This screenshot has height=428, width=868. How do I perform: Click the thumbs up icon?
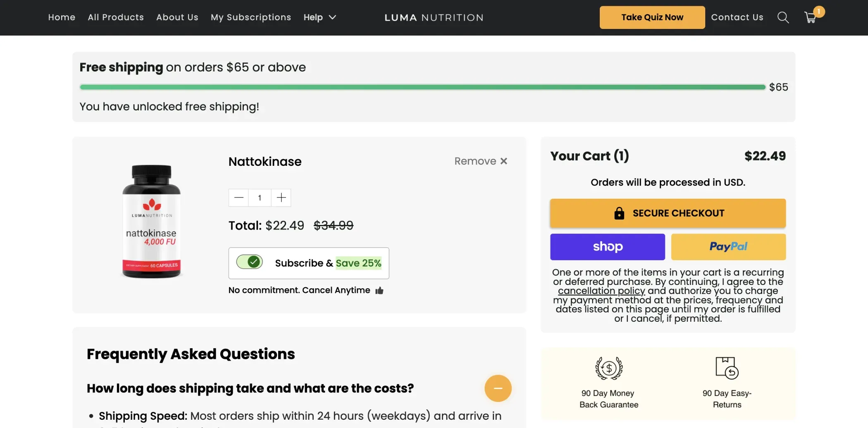379,291
